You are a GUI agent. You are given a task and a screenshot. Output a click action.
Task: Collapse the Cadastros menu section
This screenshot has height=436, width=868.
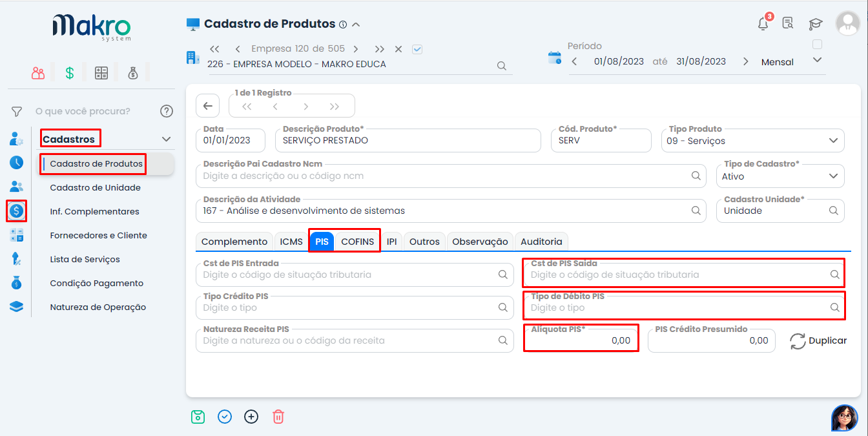pos(166,138)
